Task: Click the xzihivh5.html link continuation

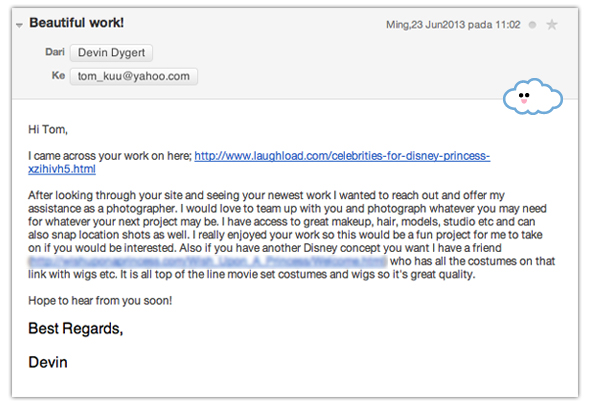Action: [62, 169]
